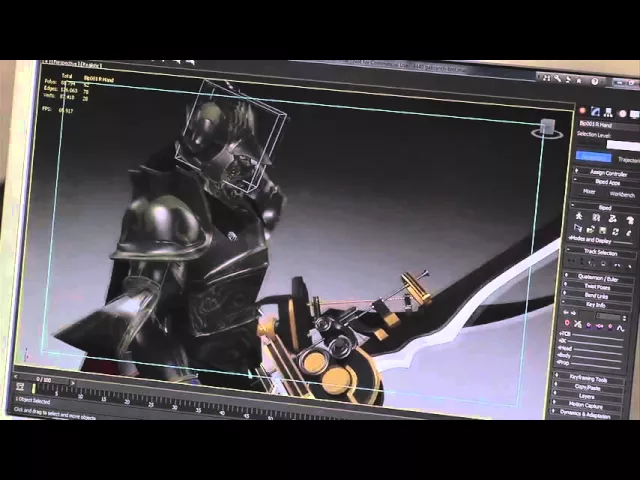
Task: Collapse the Biped Apps rollout
Action: 606,182
